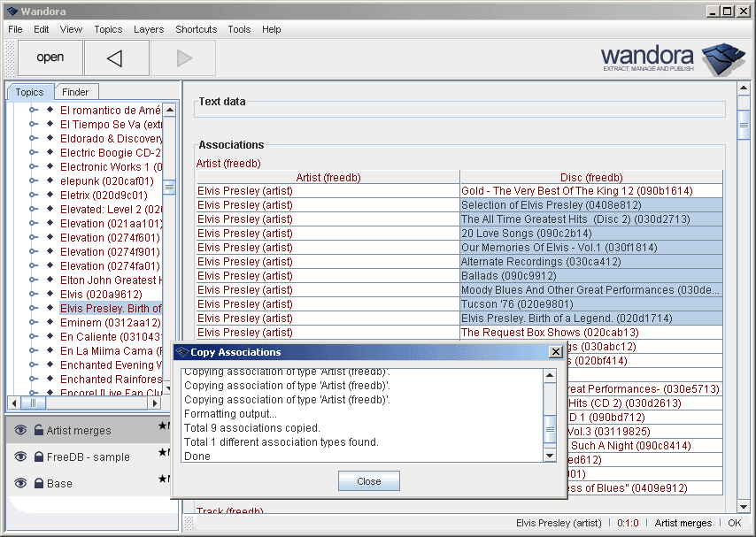Hide the Artist merges layer via eye icon
Screen dimensions: 756x537
point(20,431)
